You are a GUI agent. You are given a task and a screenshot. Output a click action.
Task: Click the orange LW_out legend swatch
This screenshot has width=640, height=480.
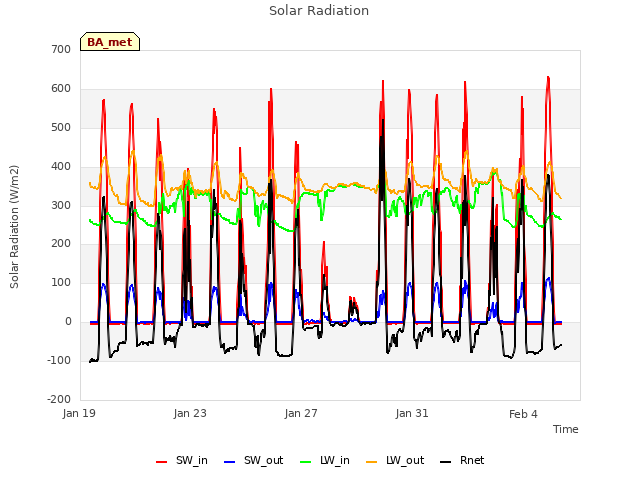tap(371, 462)
